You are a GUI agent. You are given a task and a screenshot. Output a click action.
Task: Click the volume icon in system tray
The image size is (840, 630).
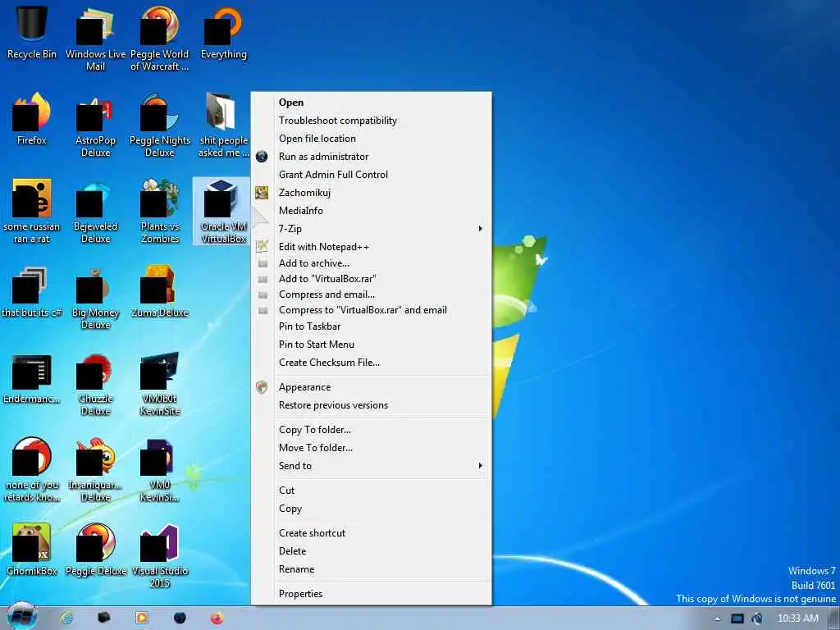pos(756,619)
